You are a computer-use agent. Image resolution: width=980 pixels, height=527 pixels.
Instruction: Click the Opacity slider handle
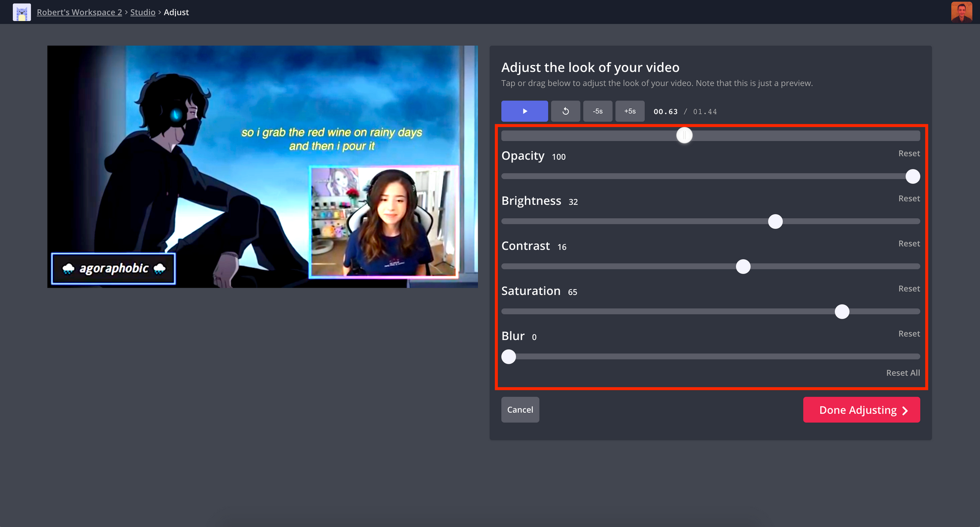pyautogui.click(x=912, y=176)
